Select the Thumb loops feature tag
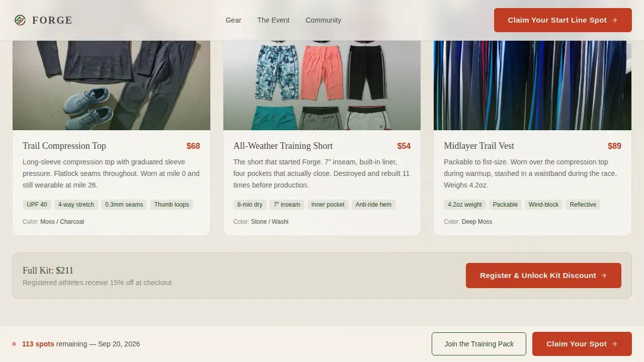The width and height of the screenshot is (644, 362). [x=172, y=205]
